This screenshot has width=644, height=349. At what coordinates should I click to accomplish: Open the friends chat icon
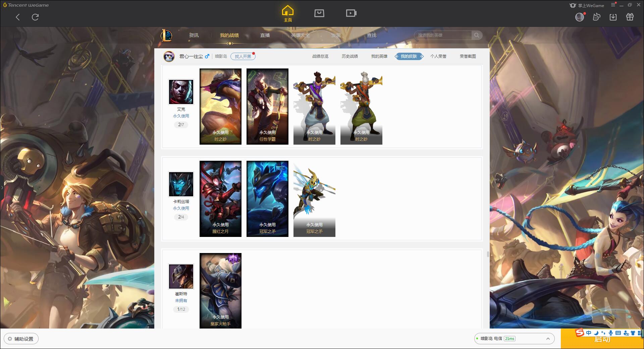pos(596,17)
